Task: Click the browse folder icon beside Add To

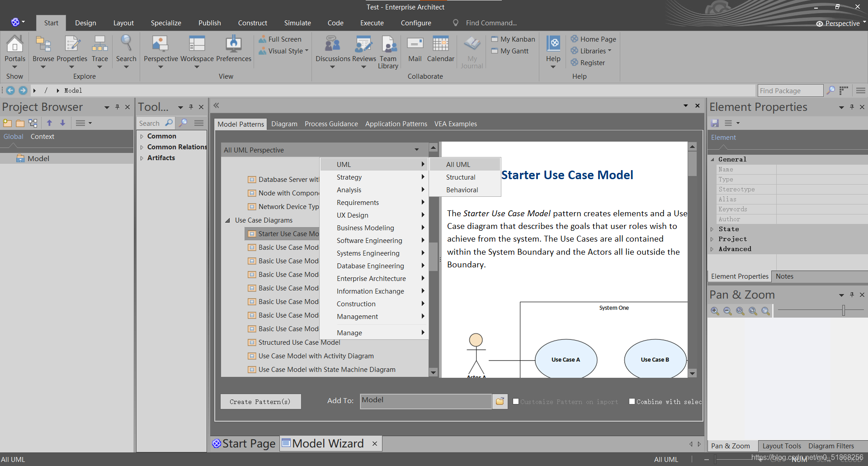Action: click(500, 401)
